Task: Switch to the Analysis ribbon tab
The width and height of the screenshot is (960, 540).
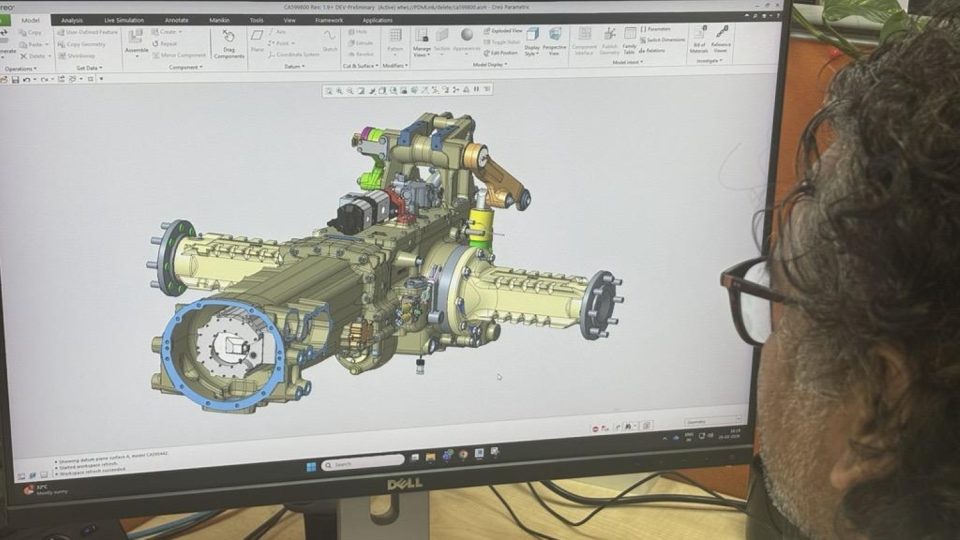Action: point(72,20)
